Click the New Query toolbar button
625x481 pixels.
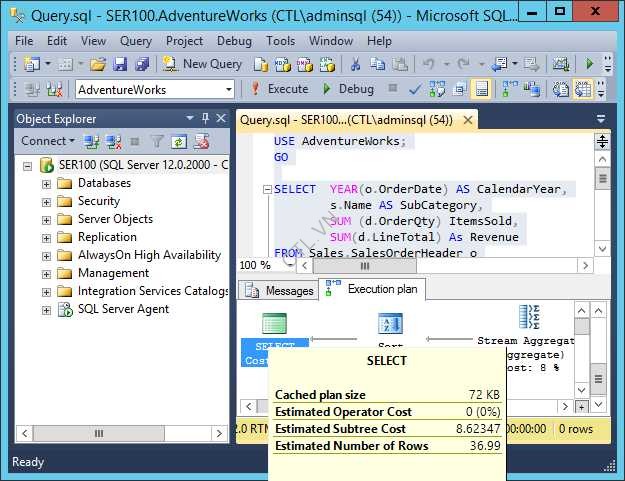click(202, 64)
